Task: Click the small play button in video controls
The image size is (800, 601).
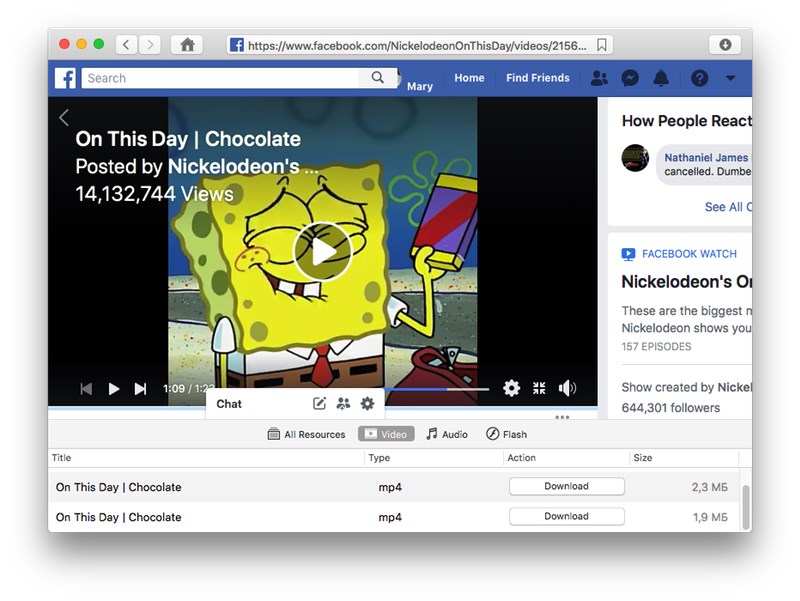Action: point(114,389)
